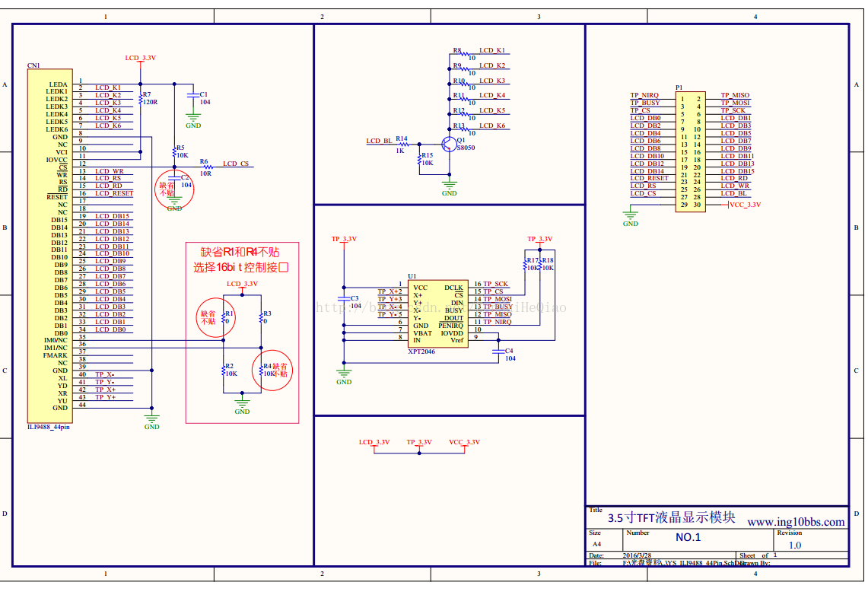Select resistor R13 at LCD_K6 line
Image resolution: width=868 pixels, height=598 pixels.
(464, 129)
